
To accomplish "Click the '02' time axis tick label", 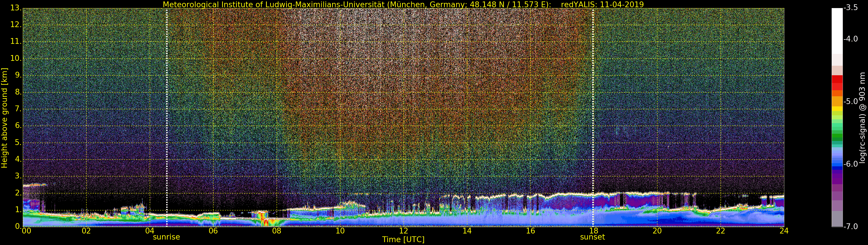I will (86, 231).
